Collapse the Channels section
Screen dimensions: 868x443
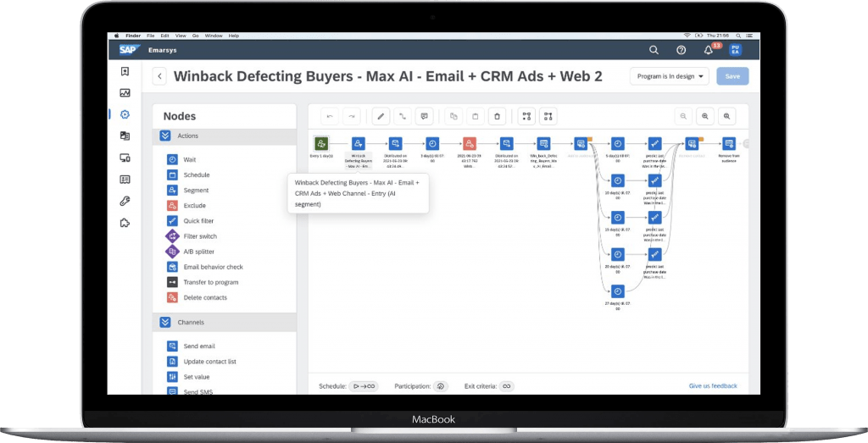tap(165, 322)
